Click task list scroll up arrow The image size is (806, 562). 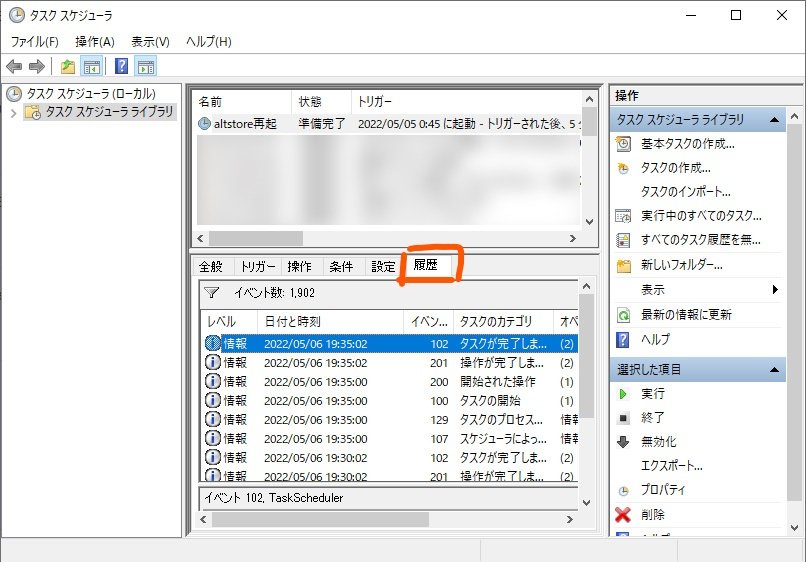tap(590, 99)
